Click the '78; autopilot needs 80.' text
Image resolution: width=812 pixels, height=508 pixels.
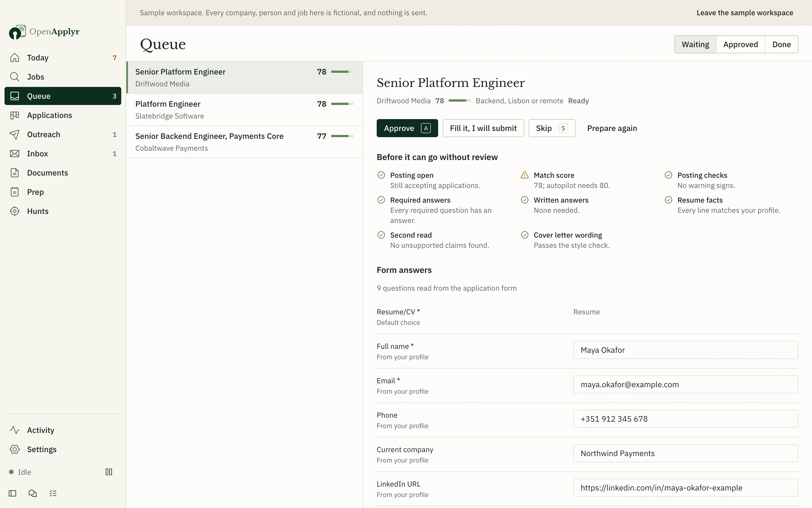coord(572,185)
